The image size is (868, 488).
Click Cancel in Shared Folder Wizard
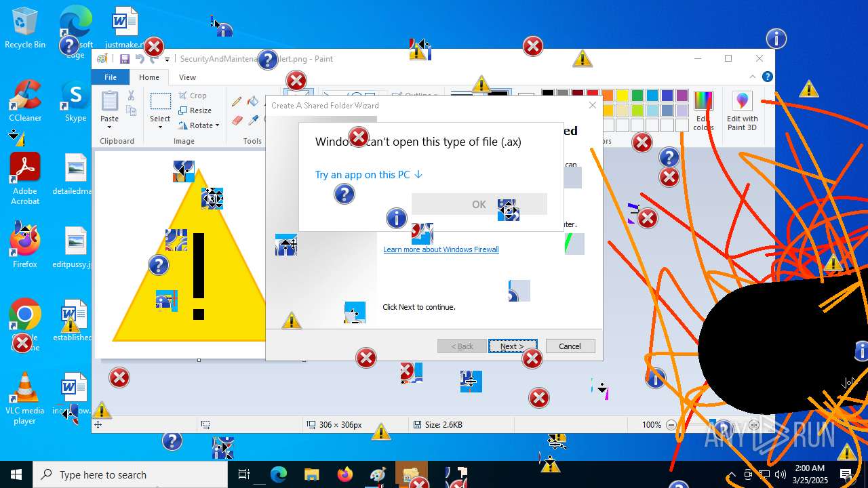click(x=570, y=346)
